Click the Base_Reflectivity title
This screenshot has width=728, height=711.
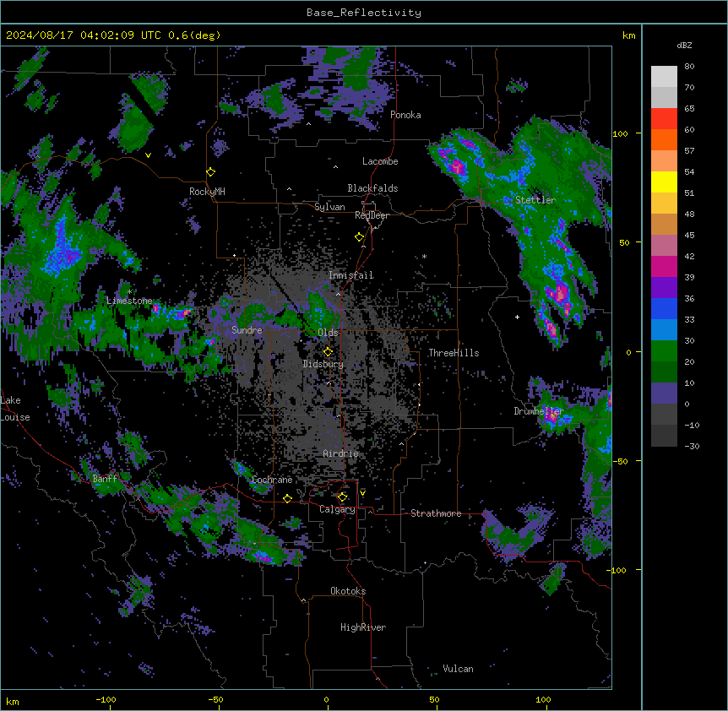pos(364,13)
